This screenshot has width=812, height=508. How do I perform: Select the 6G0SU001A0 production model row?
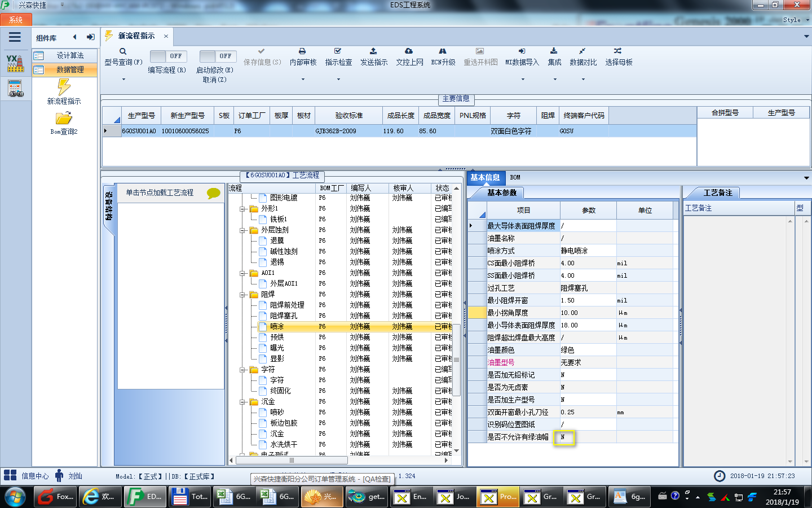(399, 131)
